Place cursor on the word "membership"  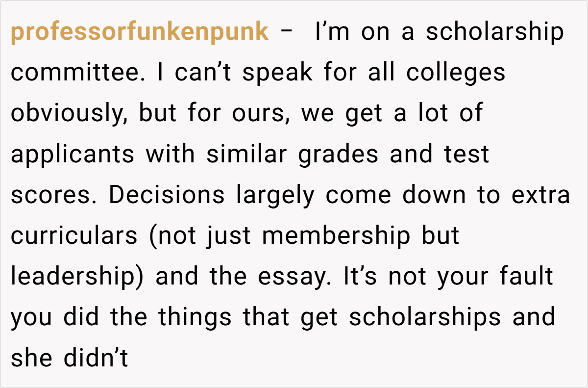[336, 235]
